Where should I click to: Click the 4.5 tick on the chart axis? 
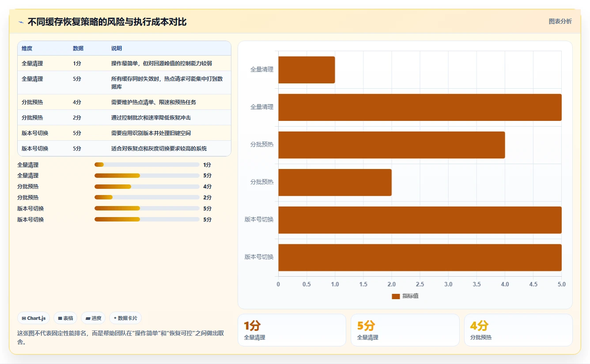point(533,284)
